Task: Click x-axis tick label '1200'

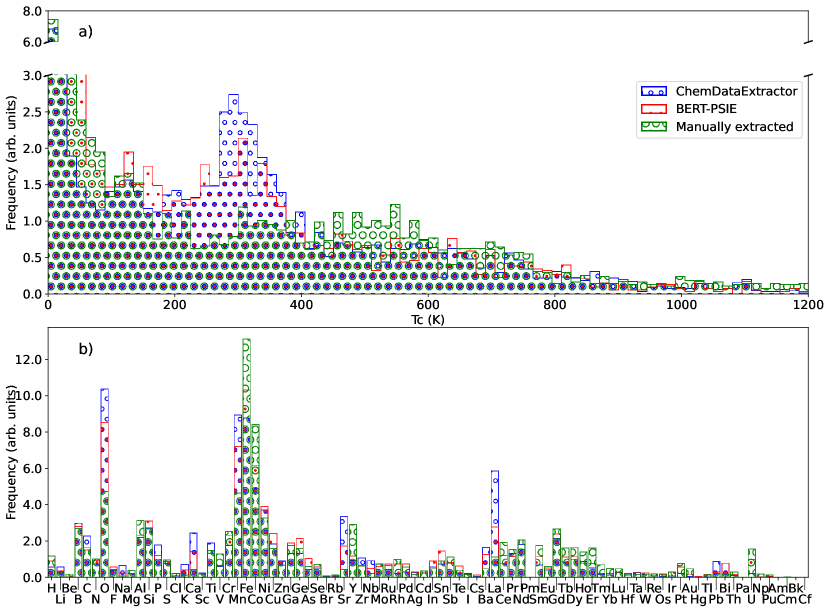Action: (808, 305)
